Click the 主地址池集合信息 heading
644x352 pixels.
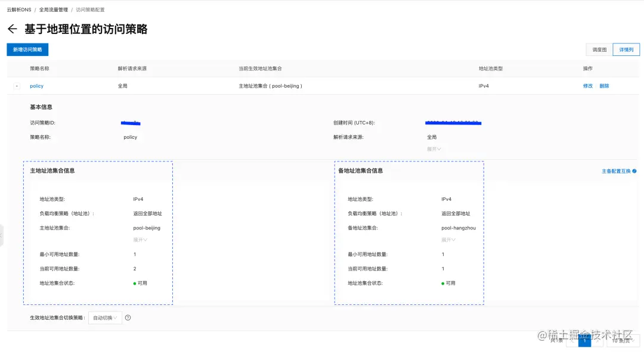coord(52,171)
